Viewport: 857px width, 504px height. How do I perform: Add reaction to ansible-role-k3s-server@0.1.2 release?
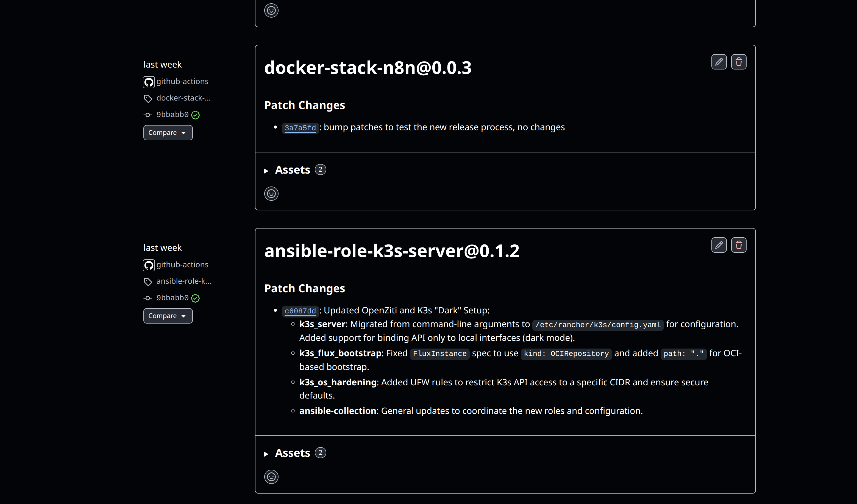271,477
